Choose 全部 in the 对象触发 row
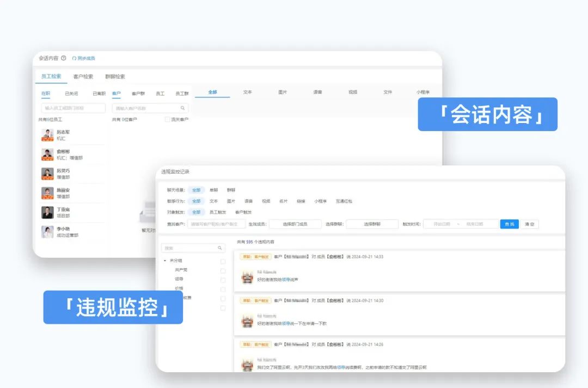 tap(196, 212)
